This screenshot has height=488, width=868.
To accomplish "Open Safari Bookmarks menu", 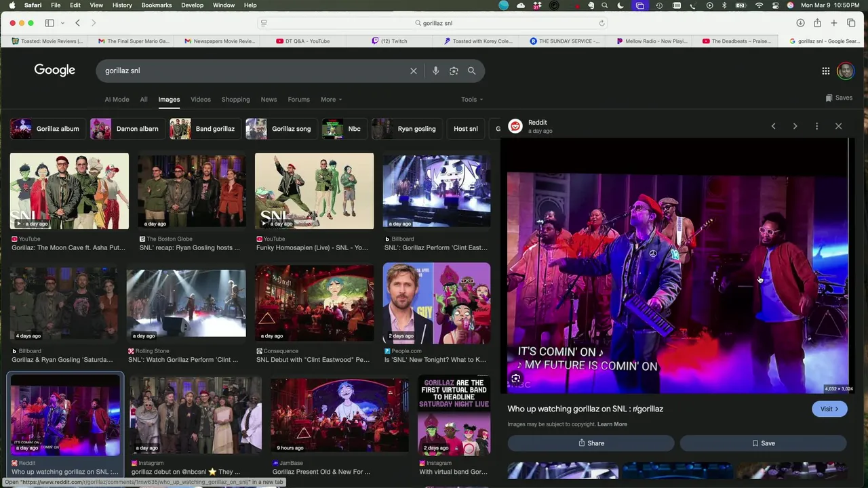I will [x=157, y=5].
